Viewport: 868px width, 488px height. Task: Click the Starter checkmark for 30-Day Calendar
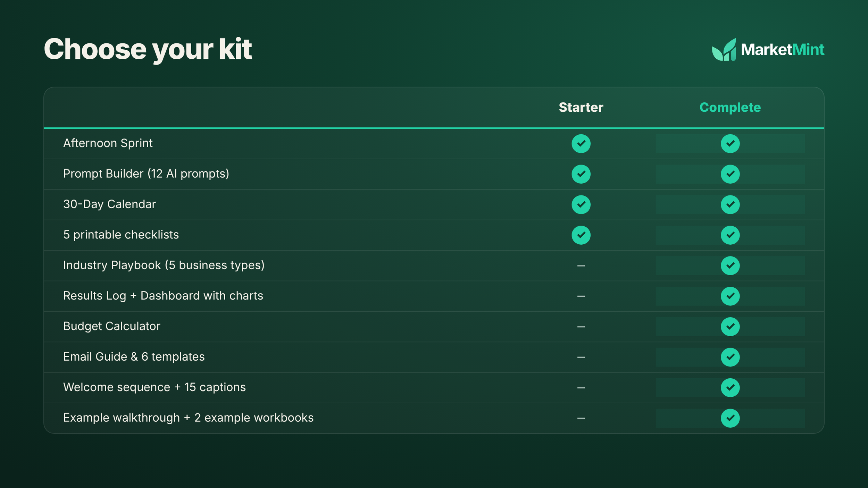581,205
